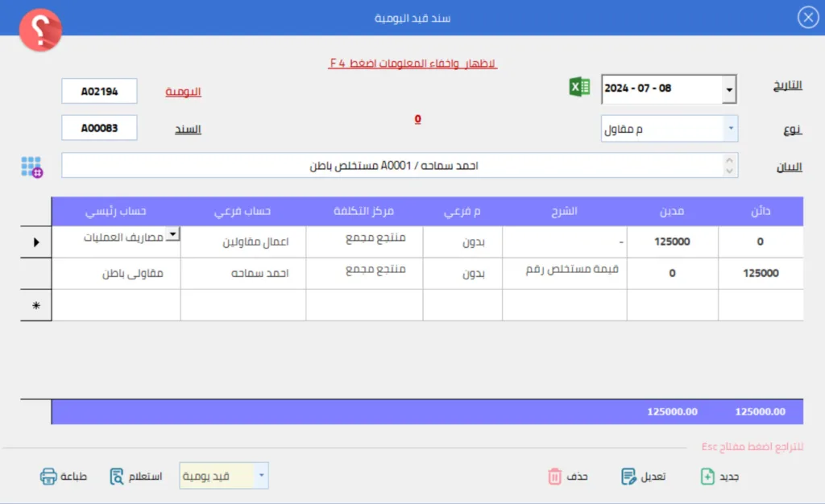The image size is (825, 504).
Task: Click the statement (البيان) text field
Action: coord(393,166)
